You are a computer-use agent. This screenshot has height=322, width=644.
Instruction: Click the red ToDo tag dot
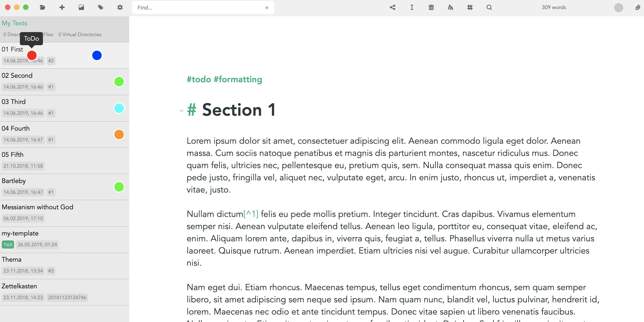point(32,55)
